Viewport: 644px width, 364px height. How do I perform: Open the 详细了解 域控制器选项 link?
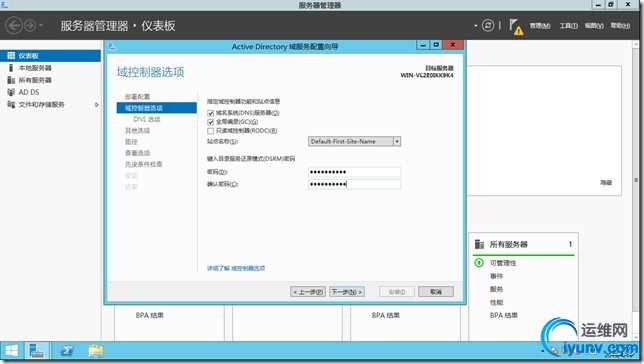click(236, 268)
